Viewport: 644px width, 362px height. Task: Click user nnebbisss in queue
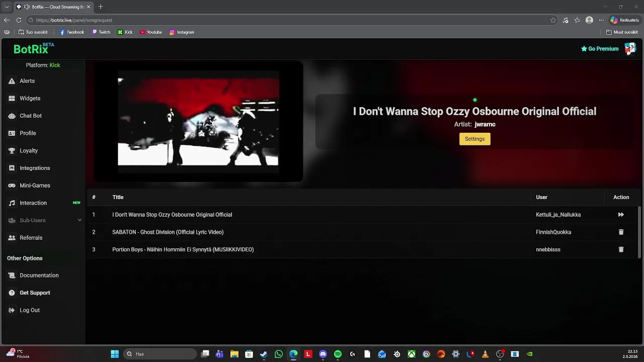coord(548,249)
